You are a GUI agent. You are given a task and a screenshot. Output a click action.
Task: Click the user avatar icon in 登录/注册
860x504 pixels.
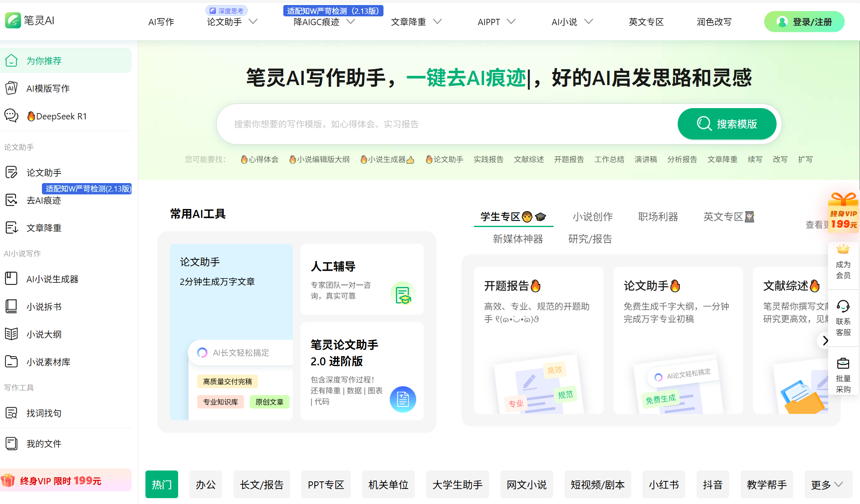pyautogui.click(x=782, y=22)
